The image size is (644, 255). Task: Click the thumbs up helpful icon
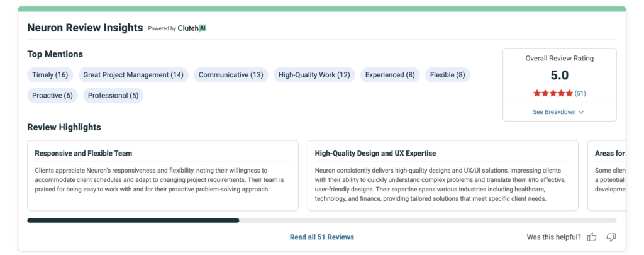click(592, 237)
